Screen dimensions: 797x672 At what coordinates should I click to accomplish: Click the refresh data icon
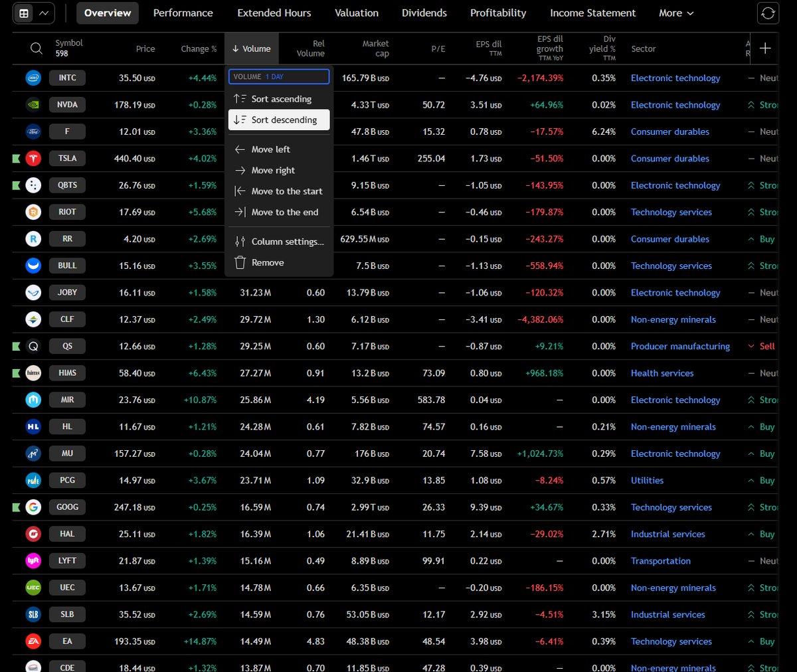coord(768,13)
